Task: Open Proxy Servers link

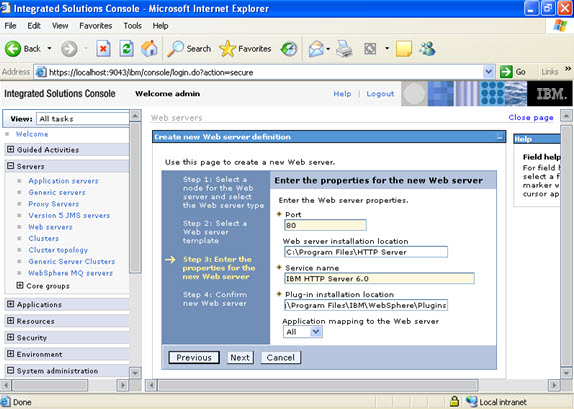Action: pyautogui.click(x=53, y=204)
